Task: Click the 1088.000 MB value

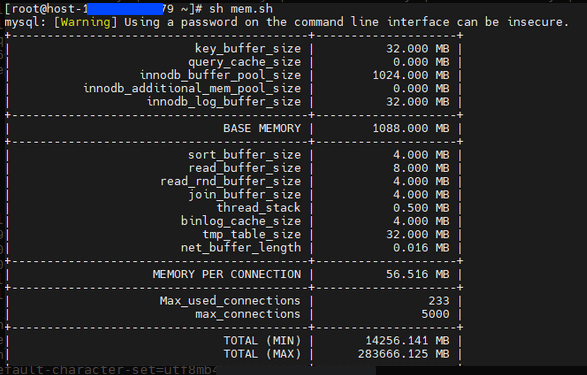Action: click(411, 128)
